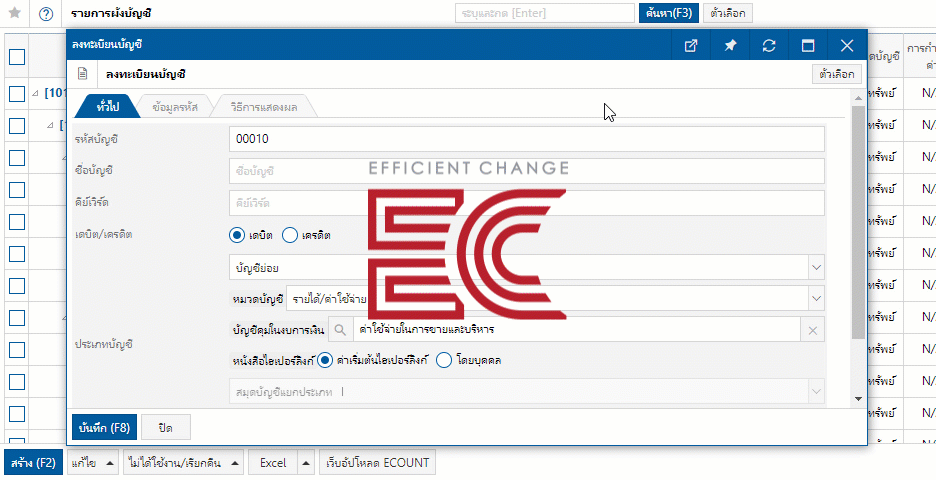
Task: Select the เครดิต radio button
Action: [x=290, y=235]
